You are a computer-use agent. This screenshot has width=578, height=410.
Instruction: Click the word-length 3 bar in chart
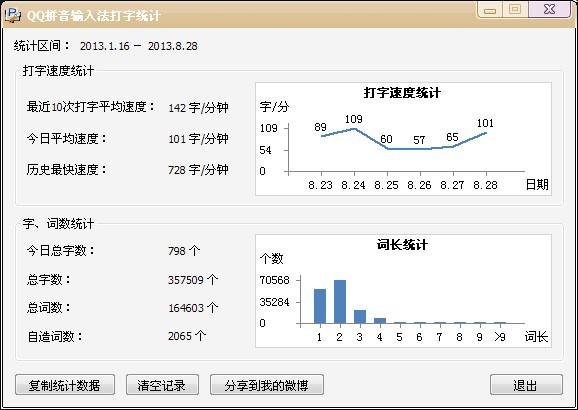click(x=360, y=317)
